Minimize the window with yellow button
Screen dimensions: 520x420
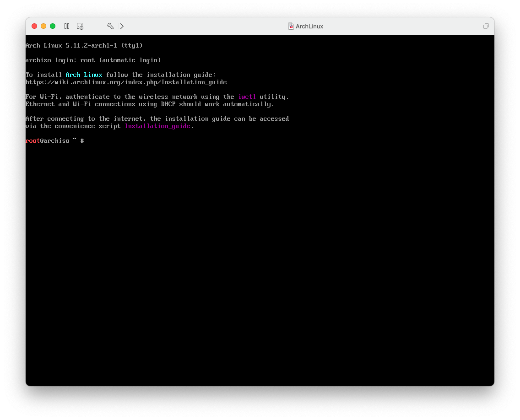pyautogui.click(x=43, y=26)
